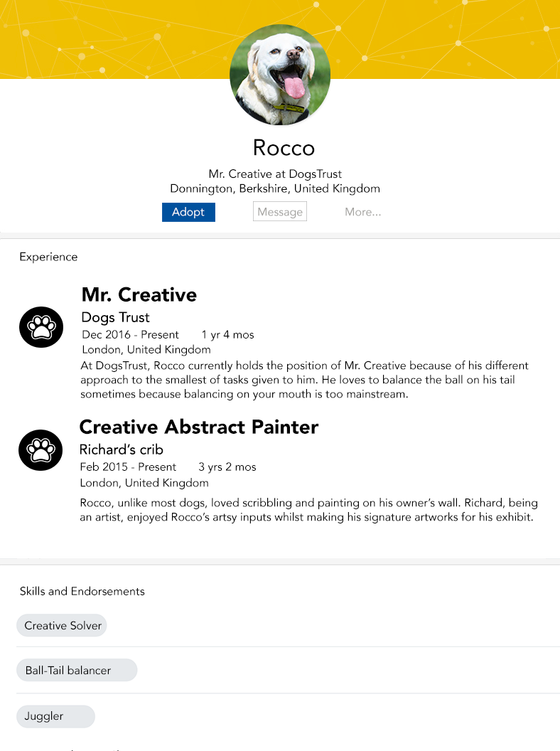Click the Donnington, Berkshire location text
This screenshot has height=751, width=560.
click(275, 188)
